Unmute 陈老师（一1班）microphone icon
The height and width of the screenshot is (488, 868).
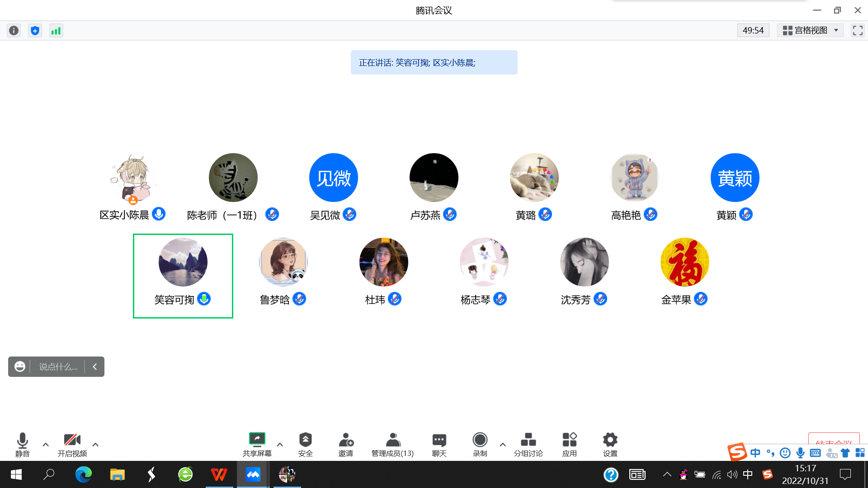click(x=272, y=214)
